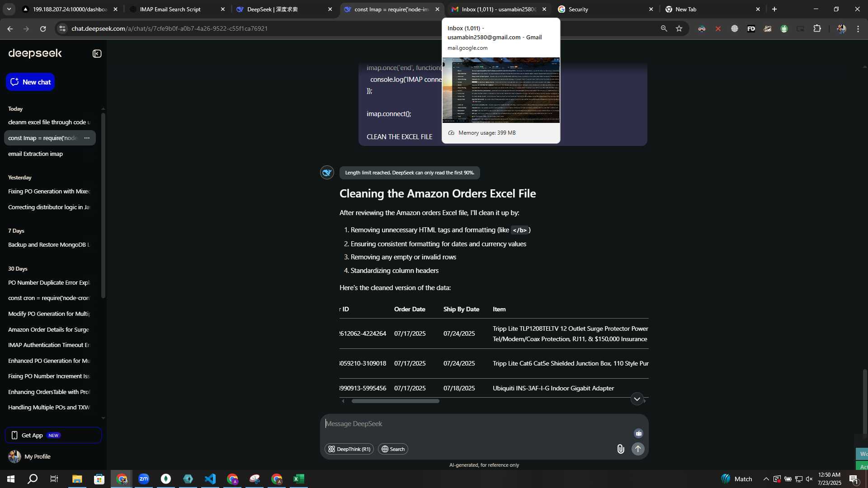Open the tab search dropdown
868x488 pixels.
[x=9, y=9]
